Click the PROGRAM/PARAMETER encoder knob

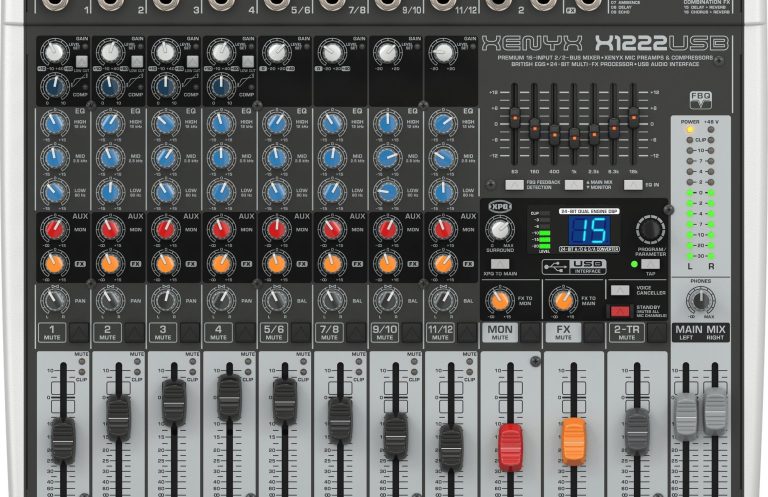click(x=651, y=229)
